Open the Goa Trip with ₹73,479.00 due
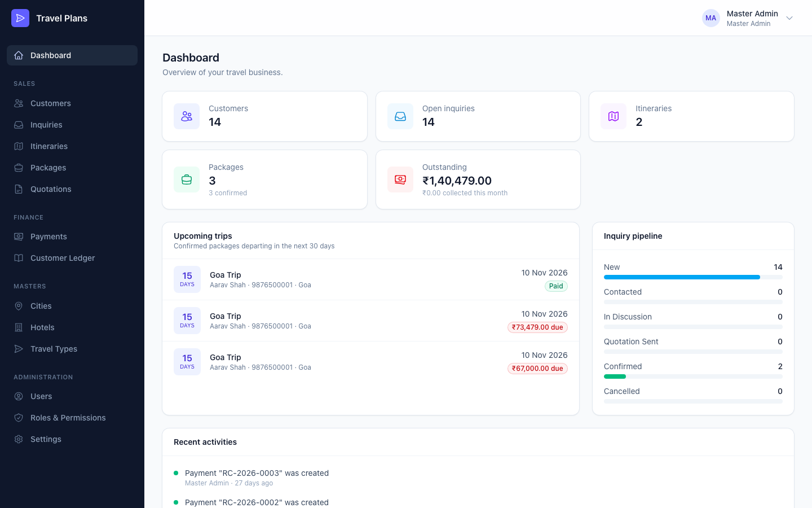Viewport: 812px width, 508px height. 370,321
